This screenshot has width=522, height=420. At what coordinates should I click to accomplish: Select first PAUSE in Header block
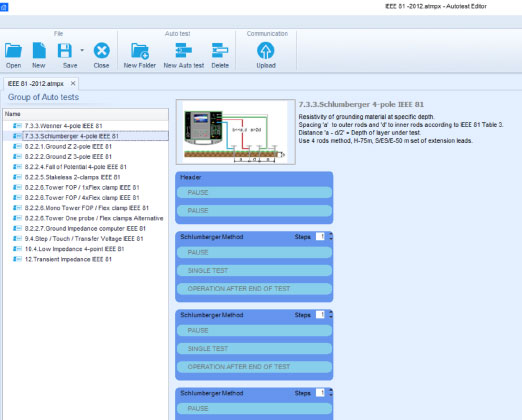point(254,193)
